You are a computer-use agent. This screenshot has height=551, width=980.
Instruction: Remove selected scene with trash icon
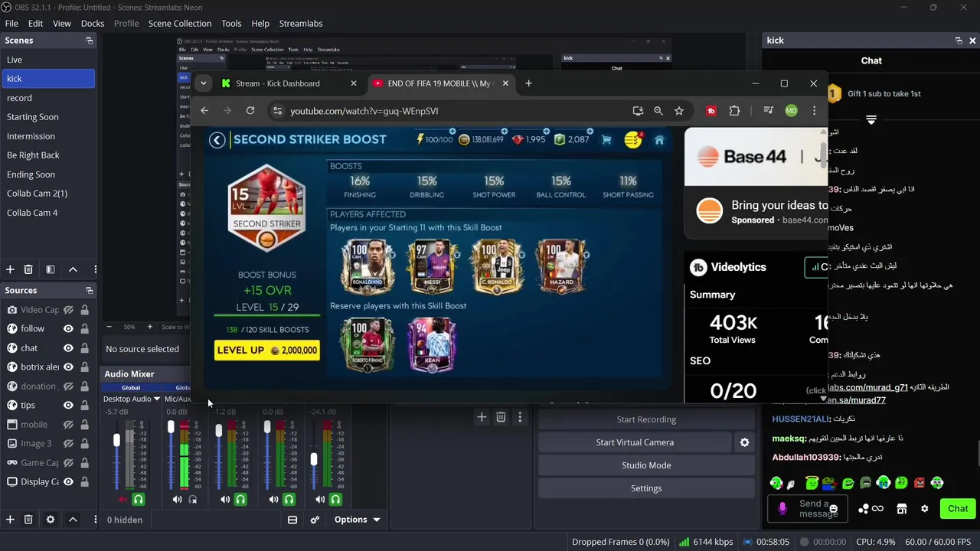click(28, 269)
